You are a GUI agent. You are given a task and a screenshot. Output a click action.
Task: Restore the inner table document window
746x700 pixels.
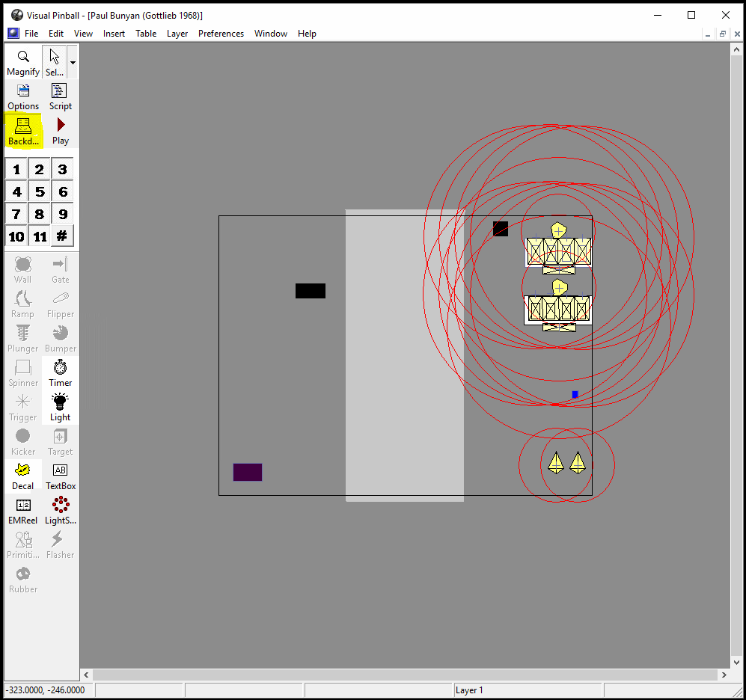[x=722, y=34]
